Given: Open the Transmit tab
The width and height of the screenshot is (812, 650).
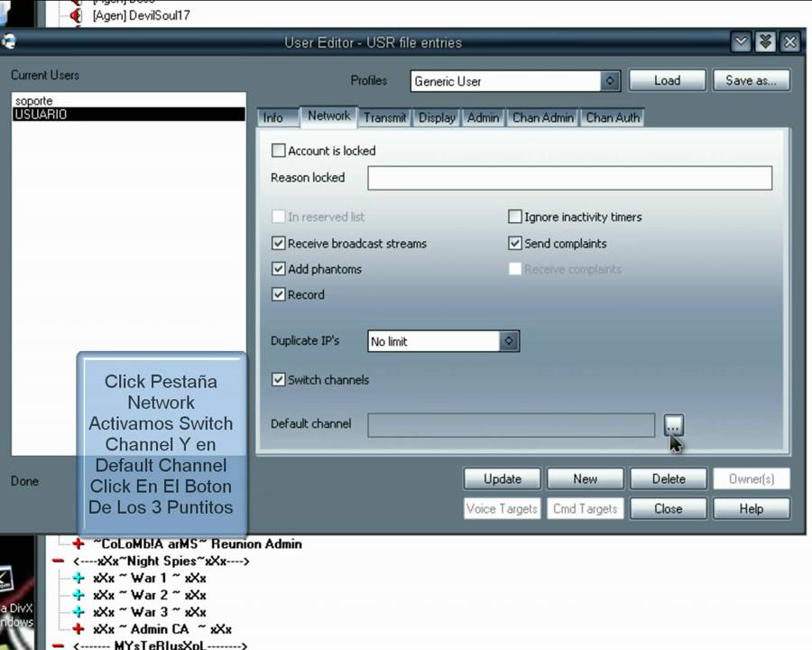Looking at the screenshot, I should coord(384,117).
